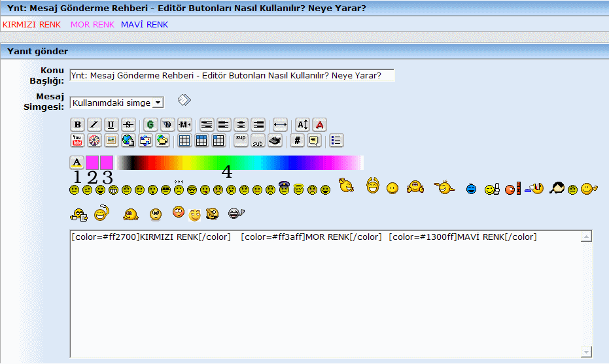Screen dimensions: 609x364
Task: Open font size tool
Action: (302, 125)
